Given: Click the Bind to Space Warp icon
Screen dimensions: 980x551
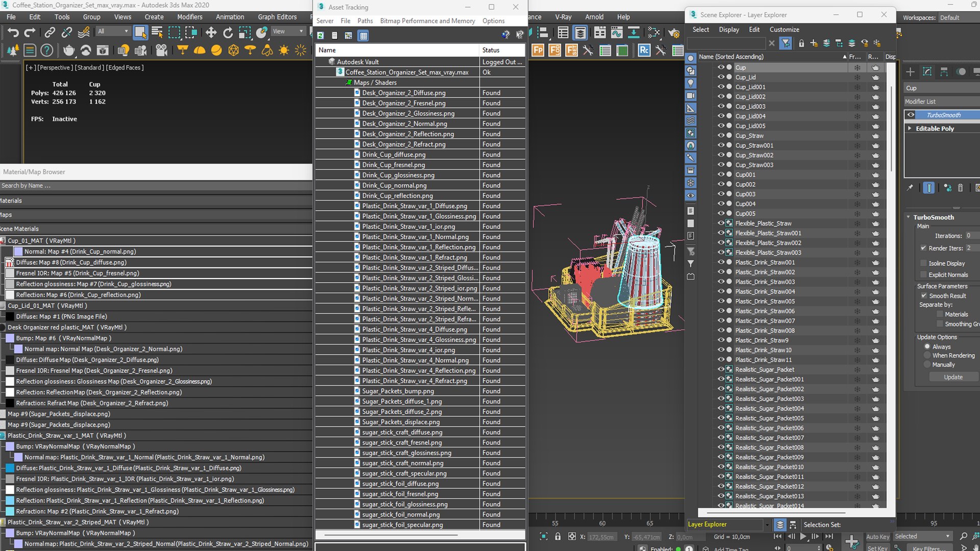Looking at the screenshot, I should tap(84, 33).
